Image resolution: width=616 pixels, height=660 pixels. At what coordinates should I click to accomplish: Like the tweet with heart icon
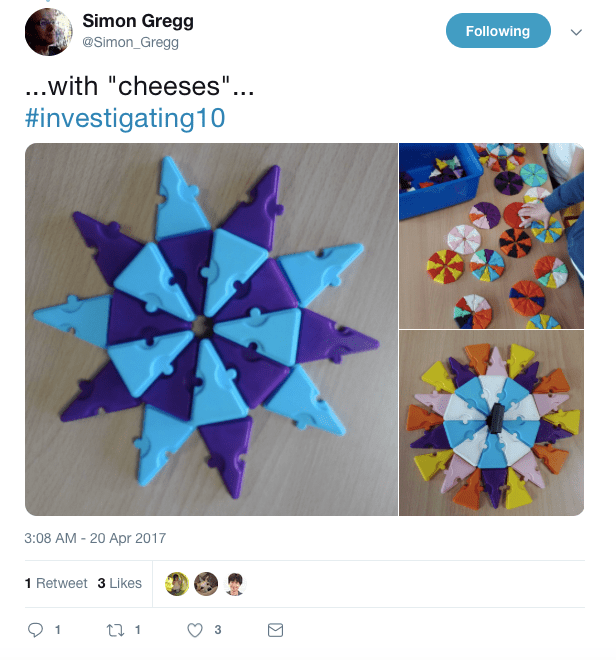click(196, 630)
